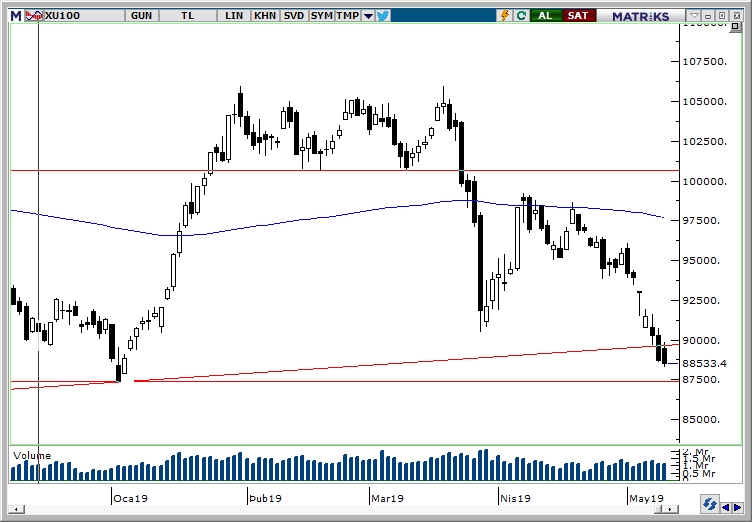Screen dimensions: 752x522
Task: Toggle LIN linear scale mode
Action: click(234, 16)
